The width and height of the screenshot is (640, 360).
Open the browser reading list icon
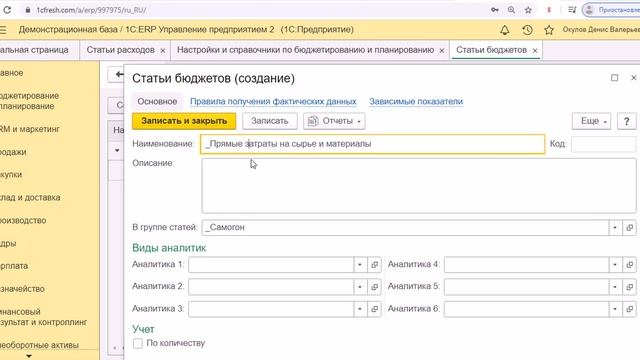pyautogui.click(x=572, y=9)
